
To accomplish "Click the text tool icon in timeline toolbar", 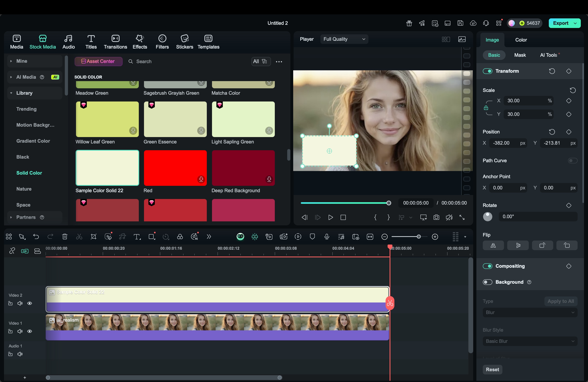I will [x=137, y=237].
